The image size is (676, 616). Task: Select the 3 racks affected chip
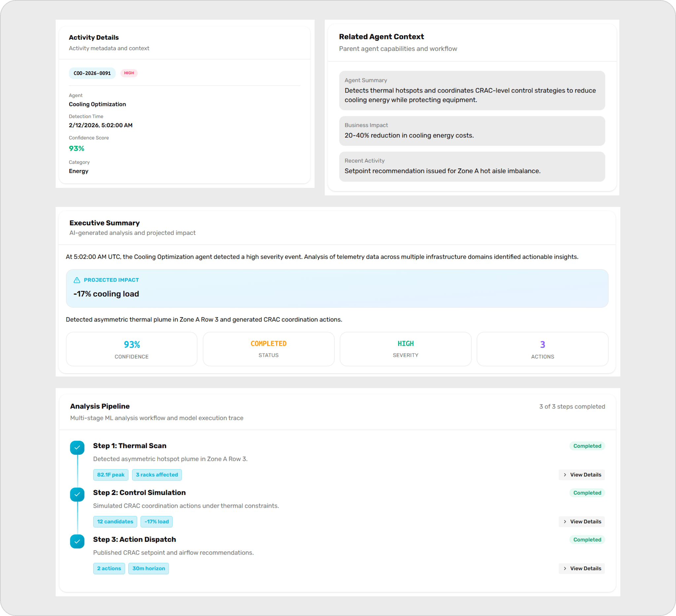tap(157, 474)
